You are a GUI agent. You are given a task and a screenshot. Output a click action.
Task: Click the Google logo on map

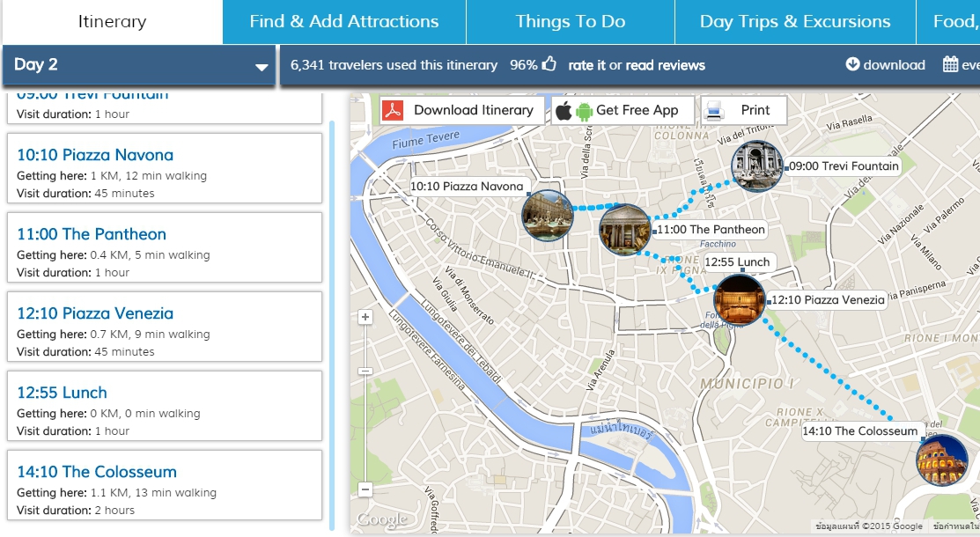tap(382, 519)
